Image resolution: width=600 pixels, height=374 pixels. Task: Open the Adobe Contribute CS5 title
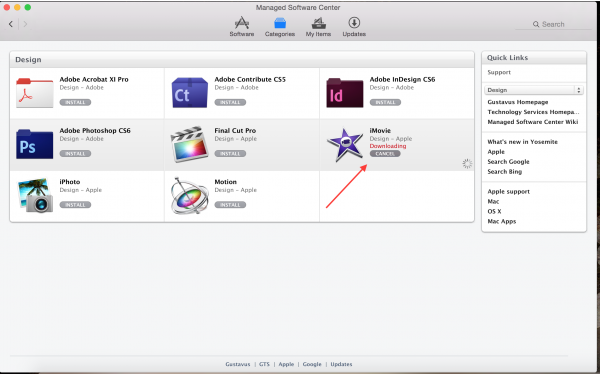(250, 79)
